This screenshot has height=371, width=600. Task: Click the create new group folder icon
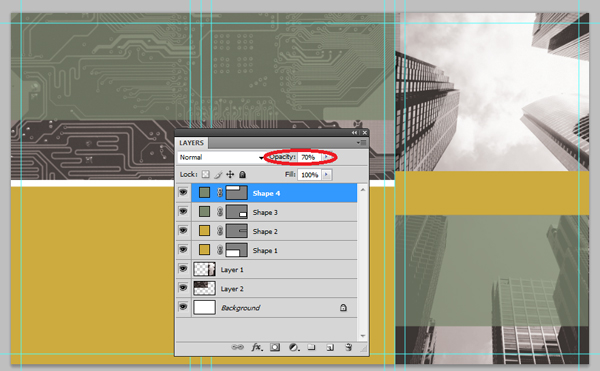tap(311, 347)
